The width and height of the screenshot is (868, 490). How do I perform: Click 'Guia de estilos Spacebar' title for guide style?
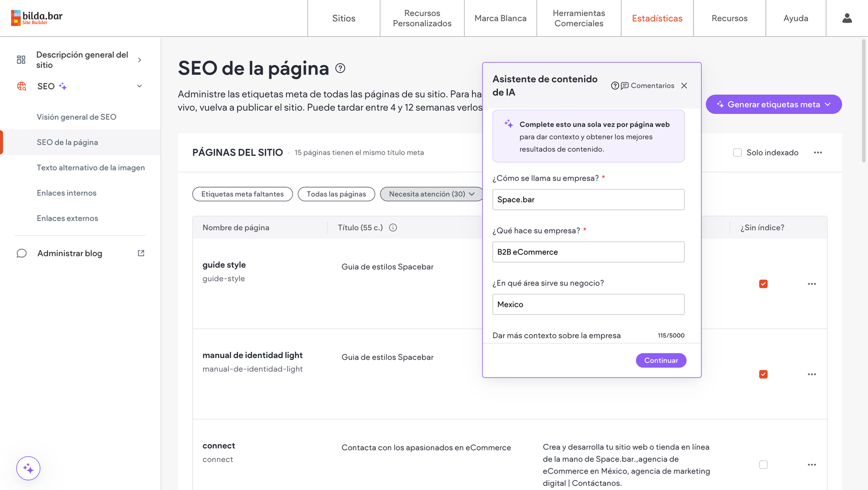(x=387, y=267)
